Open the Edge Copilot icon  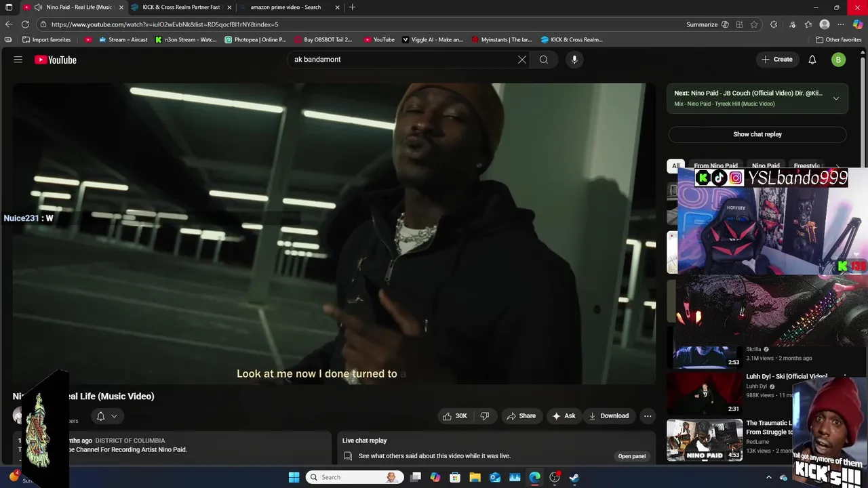tap(858, 24)
